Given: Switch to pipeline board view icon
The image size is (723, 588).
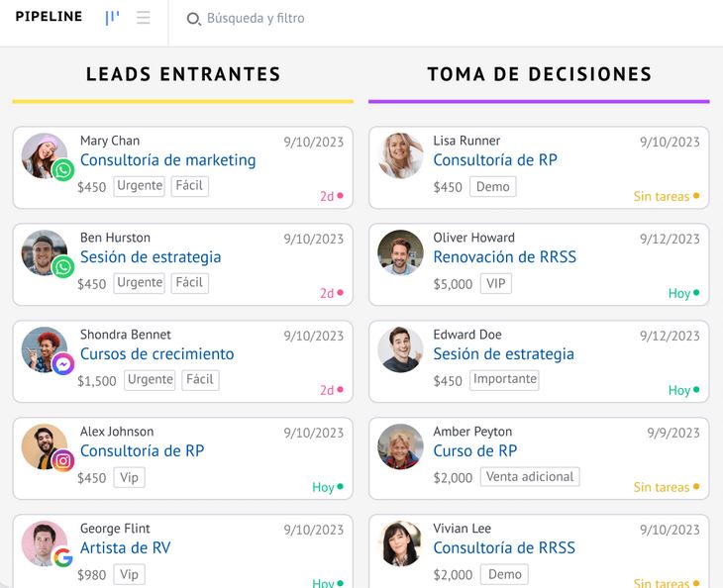Looking at the screenshot, I should click(x=112, y=18).
